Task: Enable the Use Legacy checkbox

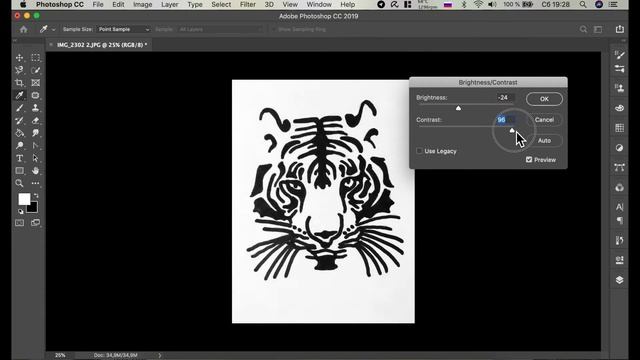Action: tap(419, 151)
